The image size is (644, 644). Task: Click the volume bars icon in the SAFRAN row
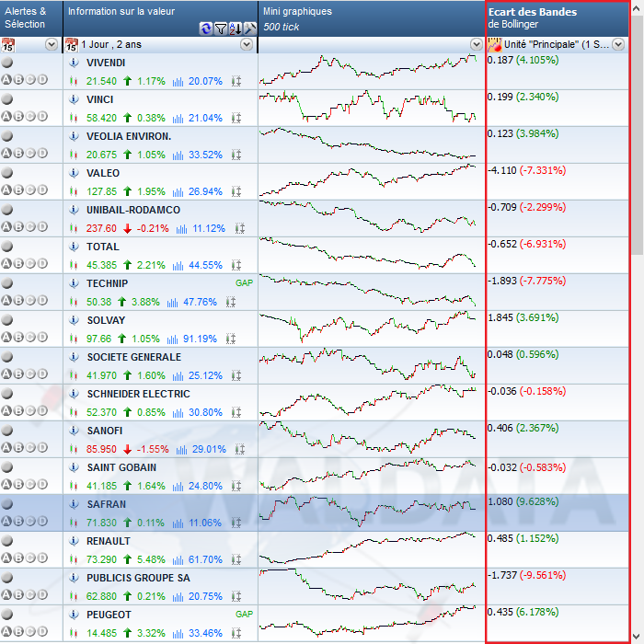click(178, 523)
